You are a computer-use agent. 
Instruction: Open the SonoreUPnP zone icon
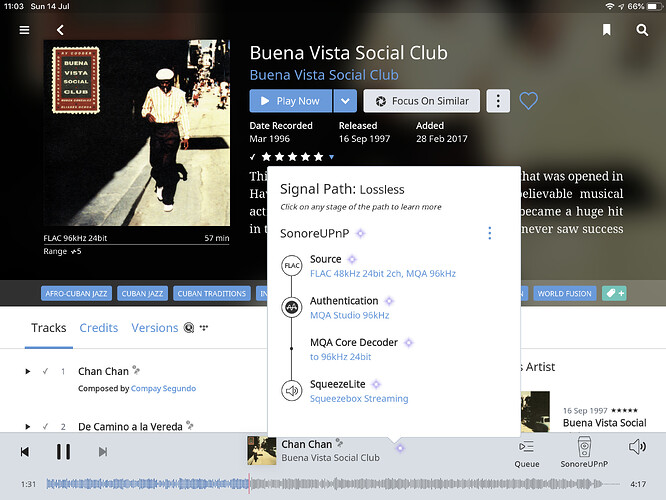pyautogui.click(x=584, y=451)
